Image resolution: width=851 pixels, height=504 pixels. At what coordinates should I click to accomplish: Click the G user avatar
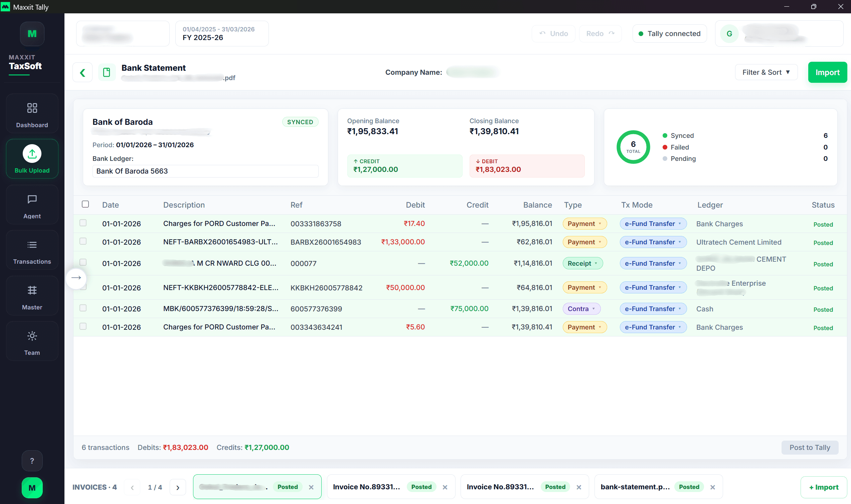729,34
